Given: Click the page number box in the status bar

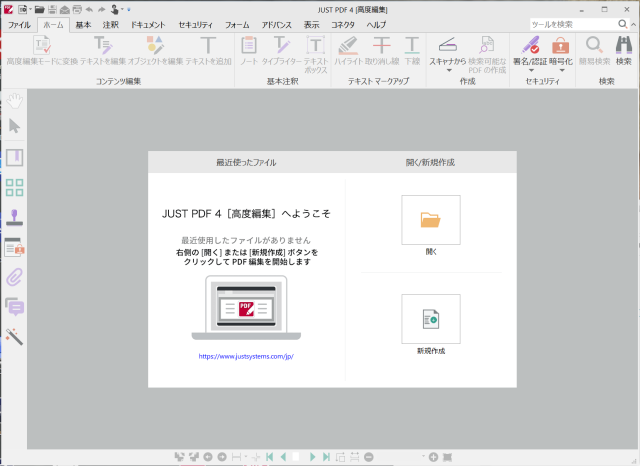Looking at the screenshot, I should tap(297, 457).
